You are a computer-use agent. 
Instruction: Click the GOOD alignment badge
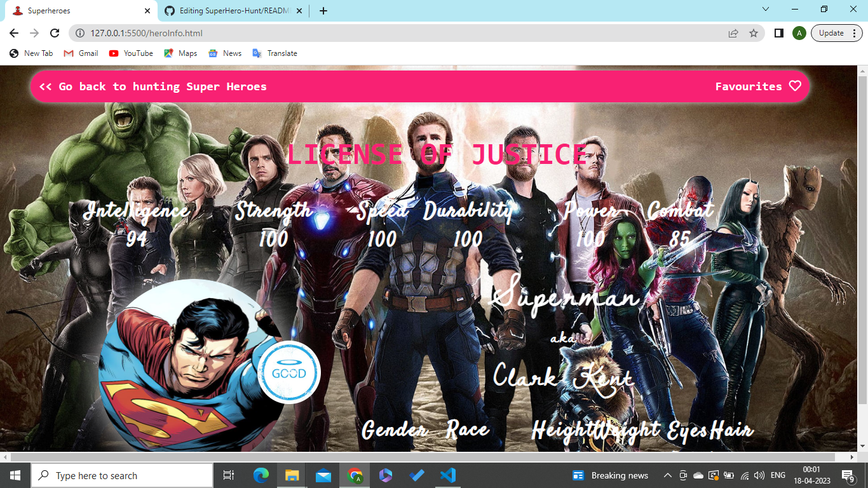coord(289,373)
